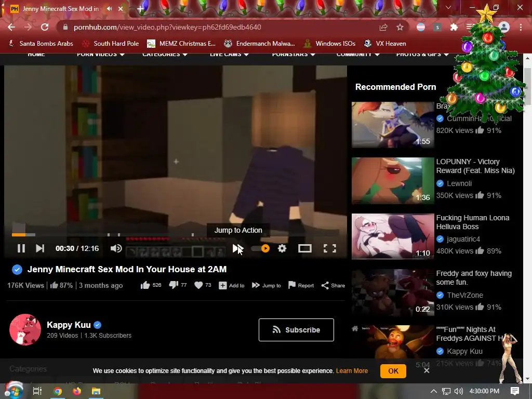Open the South Hard Pole bookmark

click(x=111, y=44)
